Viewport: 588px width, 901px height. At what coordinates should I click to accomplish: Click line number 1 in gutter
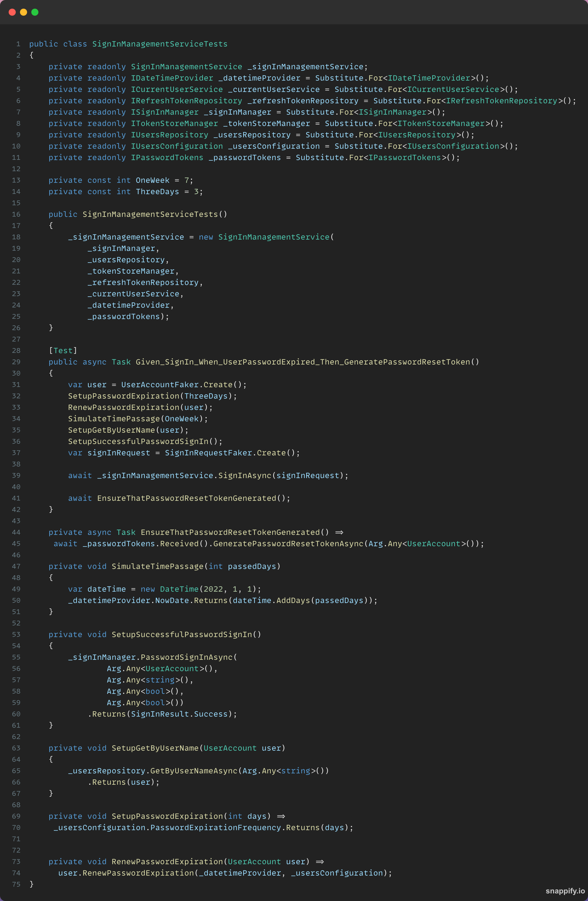18,44
